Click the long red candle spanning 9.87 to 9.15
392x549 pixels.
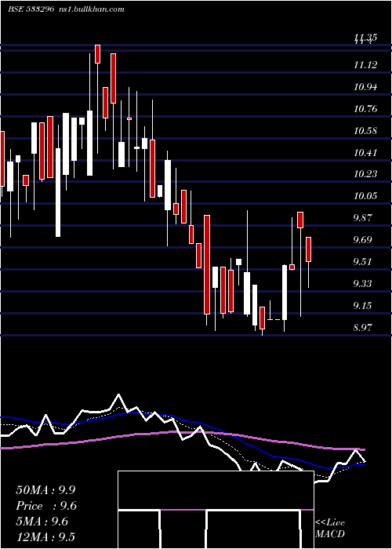point(207,264)
